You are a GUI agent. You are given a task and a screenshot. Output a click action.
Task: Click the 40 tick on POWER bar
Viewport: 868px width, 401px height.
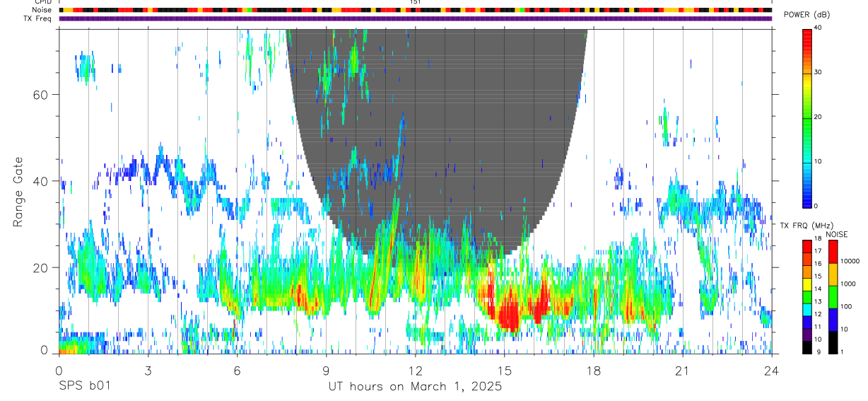(819, 28)
